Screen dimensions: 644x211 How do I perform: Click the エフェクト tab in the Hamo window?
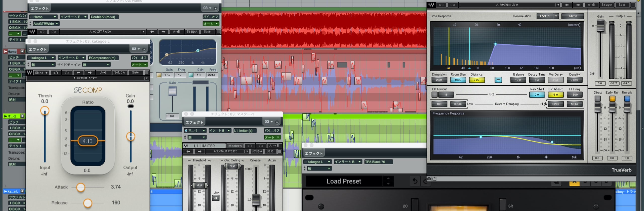click(x=39, y=9)
